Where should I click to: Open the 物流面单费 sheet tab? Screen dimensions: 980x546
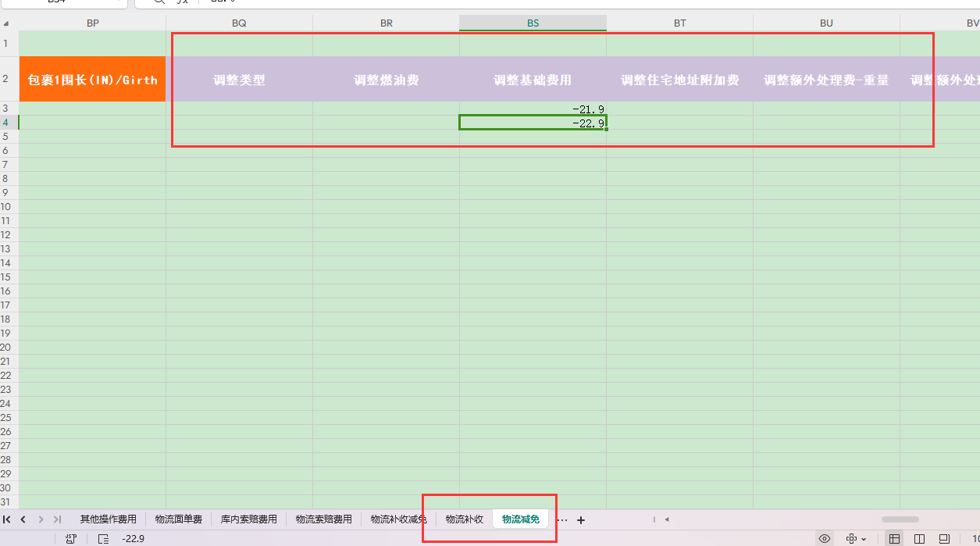[x=179, y=519]
